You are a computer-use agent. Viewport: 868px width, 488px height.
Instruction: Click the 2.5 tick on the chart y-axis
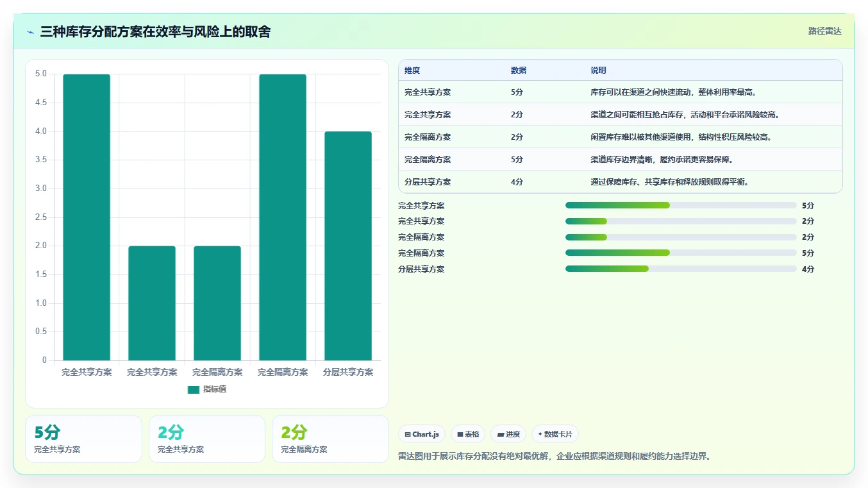coord(40,217)
